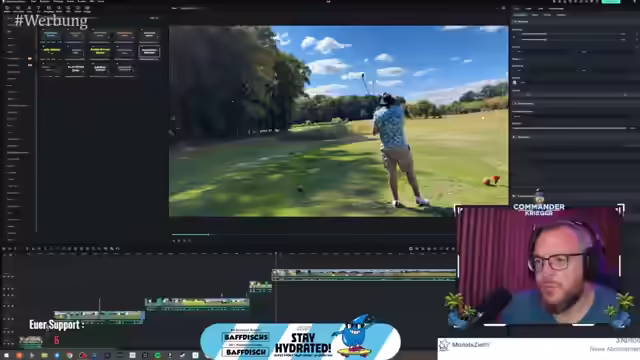Open the Media tab in the top toolbar

coord(7,9)
